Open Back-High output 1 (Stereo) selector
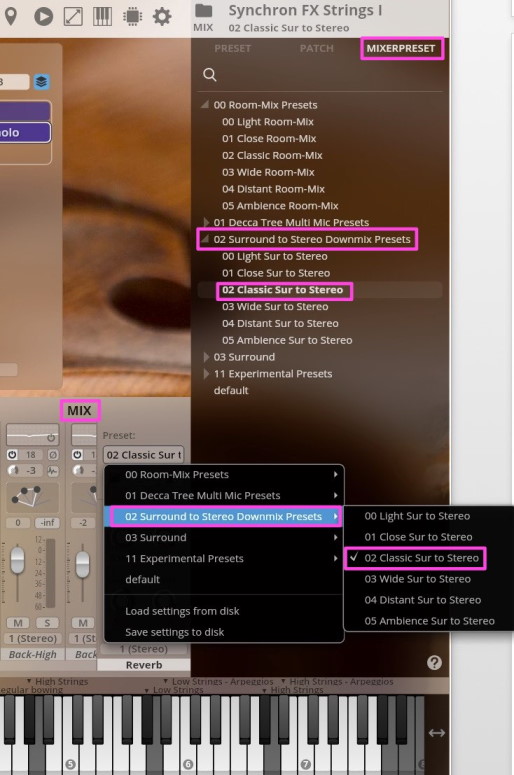 [x=33, y=639]
